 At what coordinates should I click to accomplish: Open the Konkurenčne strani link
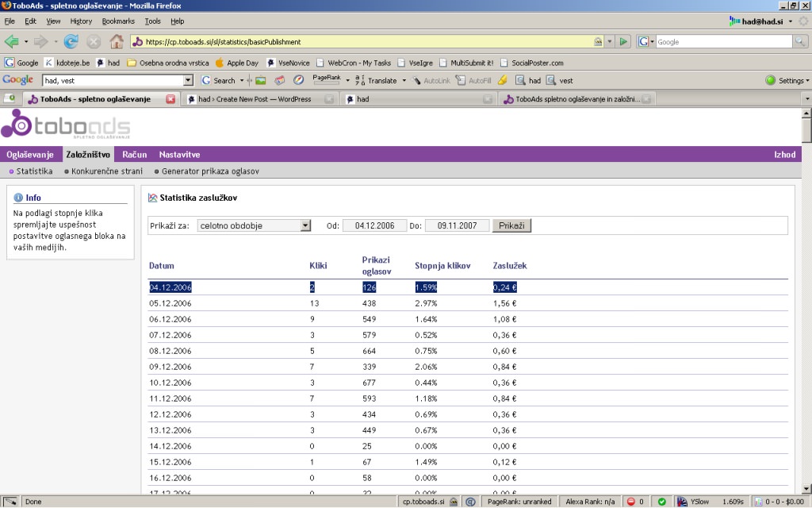[107, 171]
